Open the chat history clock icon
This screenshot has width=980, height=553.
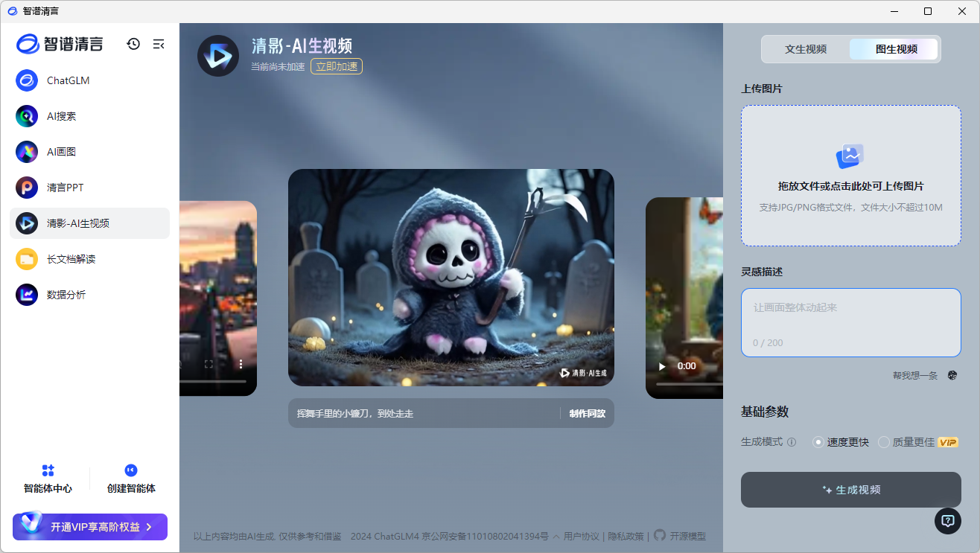pos(133,44)
